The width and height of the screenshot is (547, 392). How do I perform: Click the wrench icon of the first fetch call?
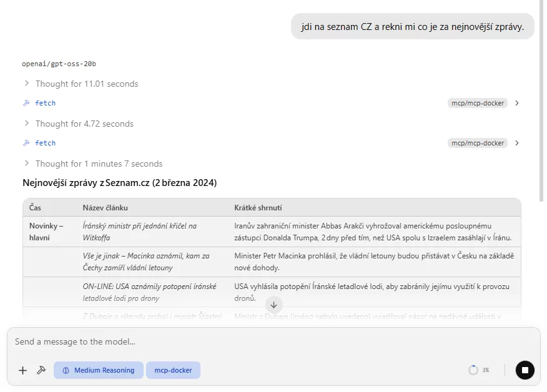tap(26, 103)
